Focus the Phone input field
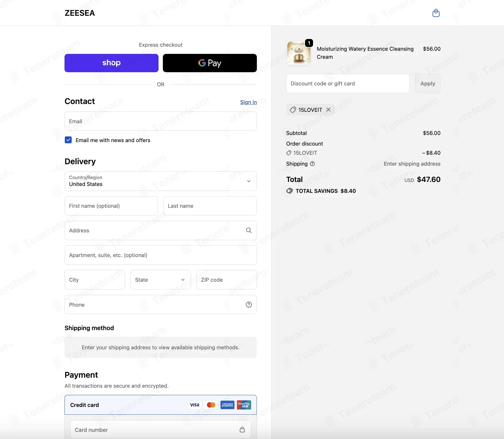Image resolution: width=504 pixels, height=439 pixels. pyautogui.click(x=161, y=305)
